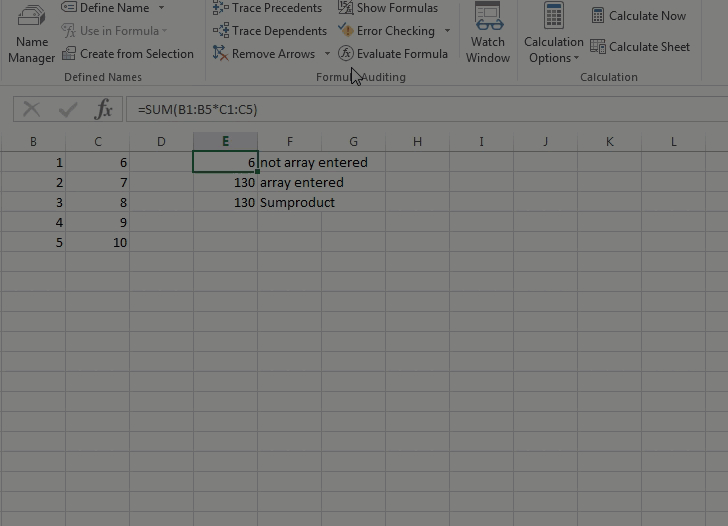This screenshot has height=526, width=728.
Task: Click Trace Precedents icon
Action: [x=221, y=7]
